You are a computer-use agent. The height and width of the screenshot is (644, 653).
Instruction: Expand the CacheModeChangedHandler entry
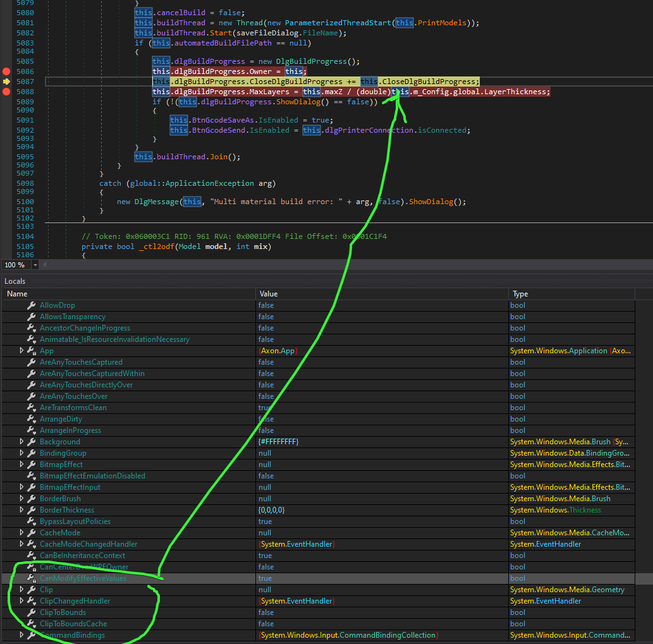21,544
